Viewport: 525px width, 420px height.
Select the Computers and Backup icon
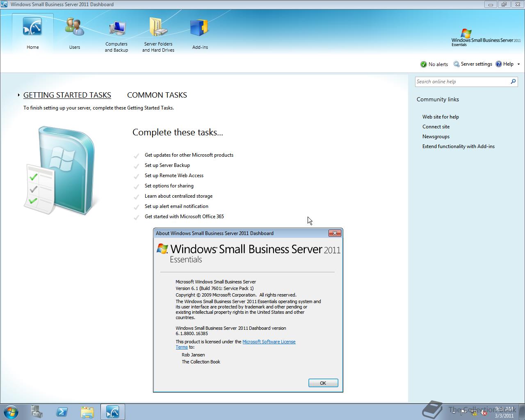(x=116, y=27)
